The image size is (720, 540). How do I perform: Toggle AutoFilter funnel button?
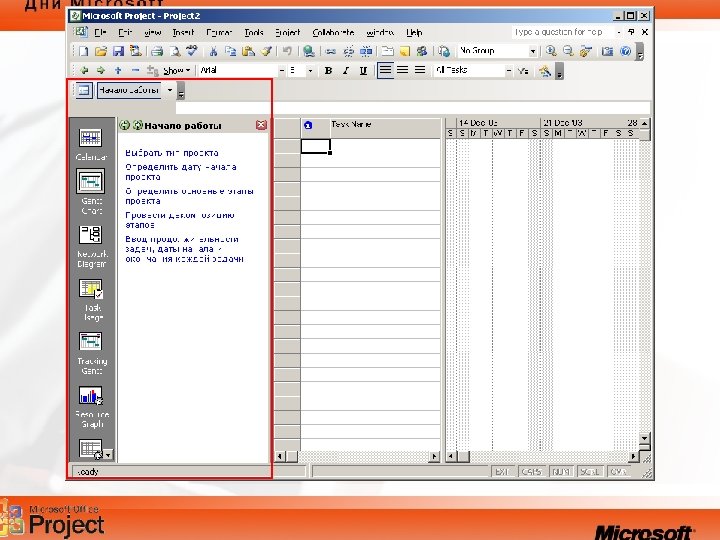coord(523,71)
